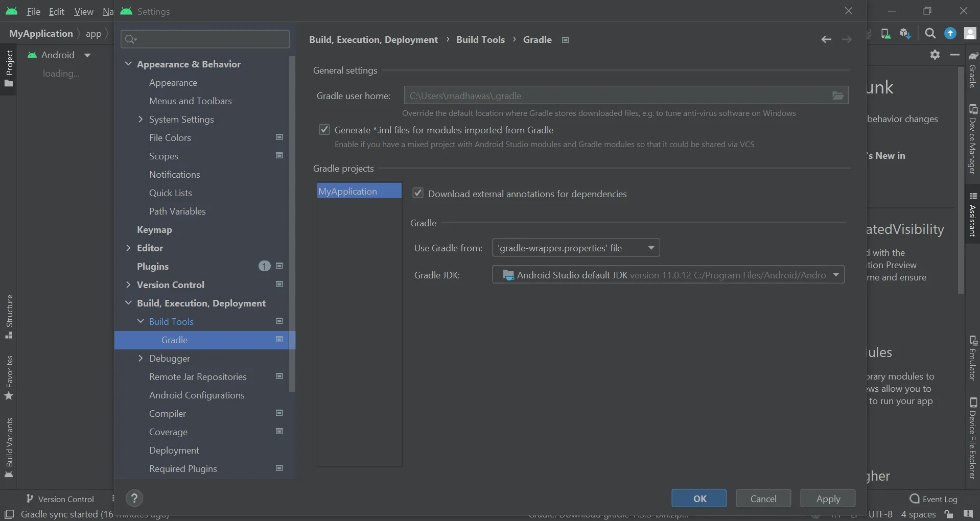Expand the Version Control settings section arrow
This screenshot has width=980, height=521.
(x=128, y=285)
